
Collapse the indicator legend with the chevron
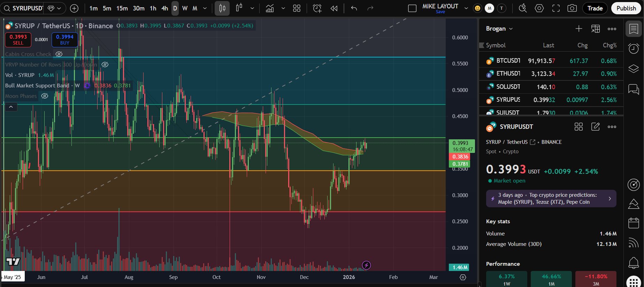(x=11, y=107)
